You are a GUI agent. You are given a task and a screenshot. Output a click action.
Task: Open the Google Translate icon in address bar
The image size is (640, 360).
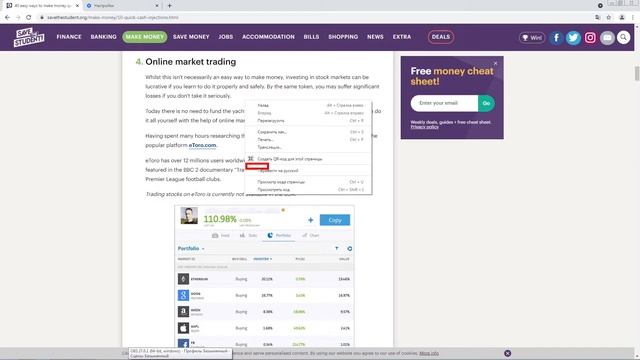tap(598, 17)
